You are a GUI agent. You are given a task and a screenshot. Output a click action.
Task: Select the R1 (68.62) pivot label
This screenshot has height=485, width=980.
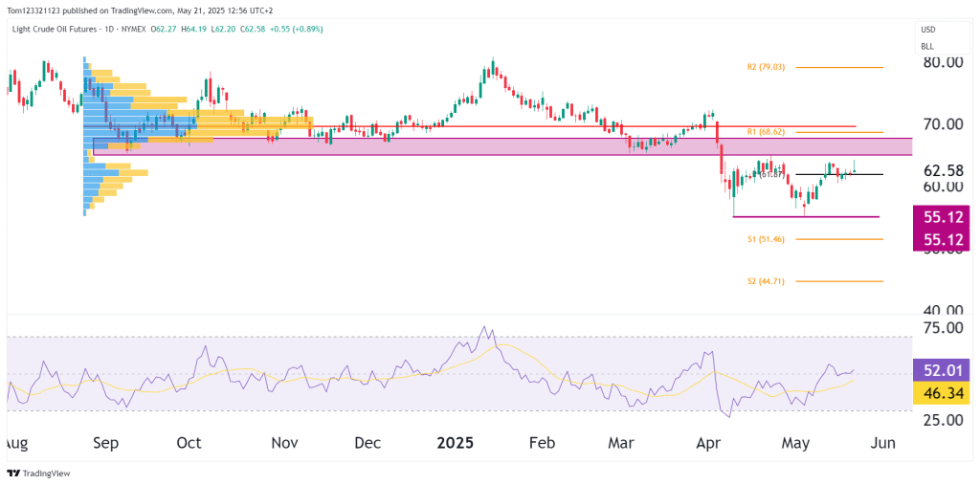pyautogui.click(x=765, y=132)
